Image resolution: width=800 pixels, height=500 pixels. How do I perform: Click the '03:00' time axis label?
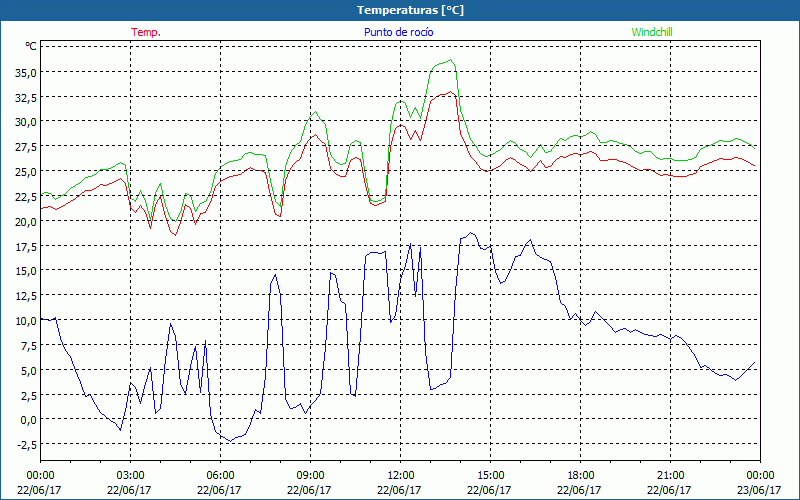click(130, 476)
